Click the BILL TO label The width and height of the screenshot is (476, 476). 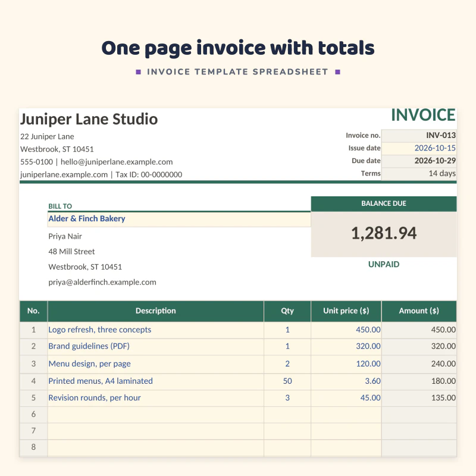click(60, 206)
